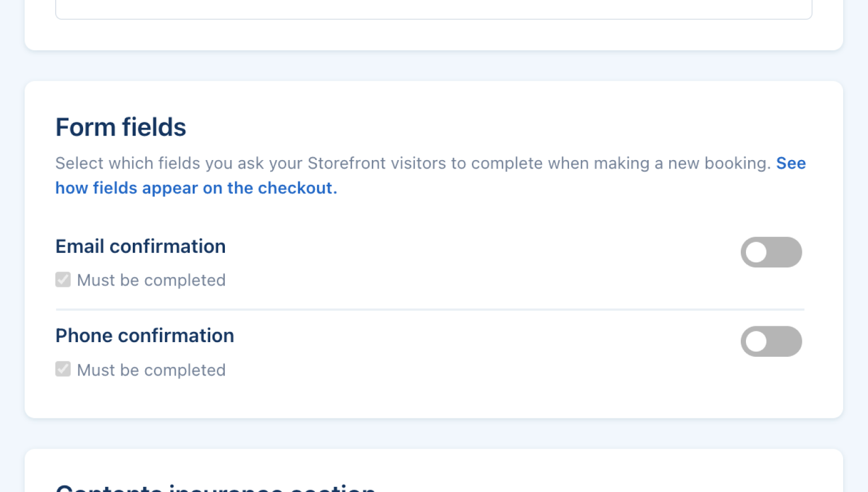Click the Phone confirmation field label
Image resolution: width=868 pixels, height=492 pixels.
pyautogui.click(x=145, y=335)
